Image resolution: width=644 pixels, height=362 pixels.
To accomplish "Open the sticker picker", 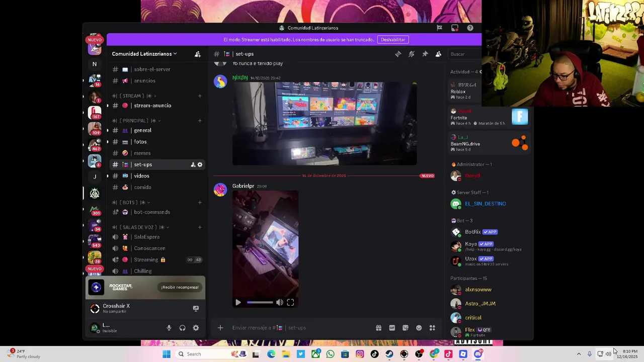I will tap(406, 328).
